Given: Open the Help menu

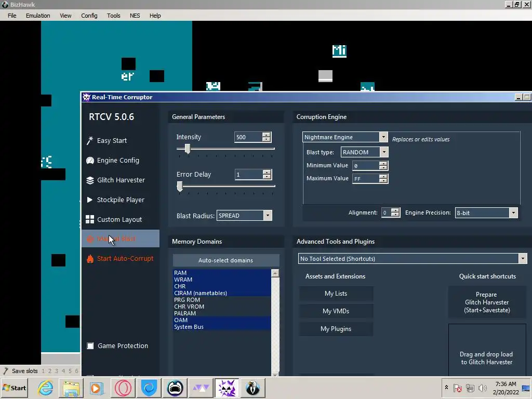Looking at the screenshot, I should point(155,16).
